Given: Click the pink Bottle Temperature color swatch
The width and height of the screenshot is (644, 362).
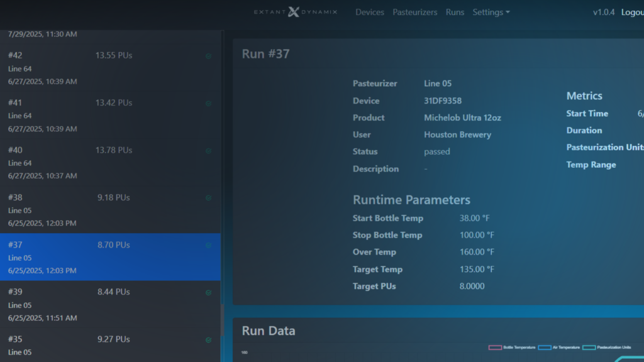Looking at the screenshot, I should pos(495,348).
